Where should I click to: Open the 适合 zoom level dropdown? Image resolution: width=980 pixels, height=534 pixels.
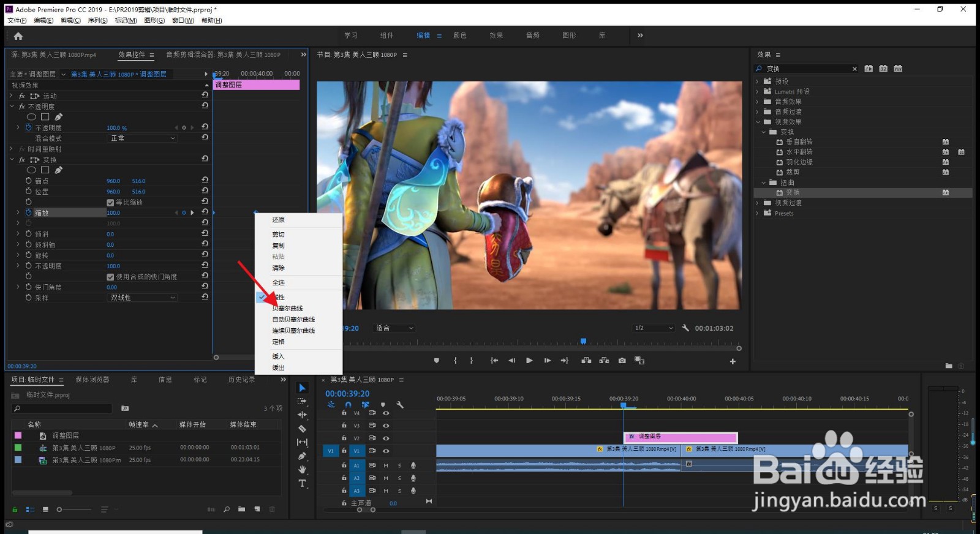point(394,328)
